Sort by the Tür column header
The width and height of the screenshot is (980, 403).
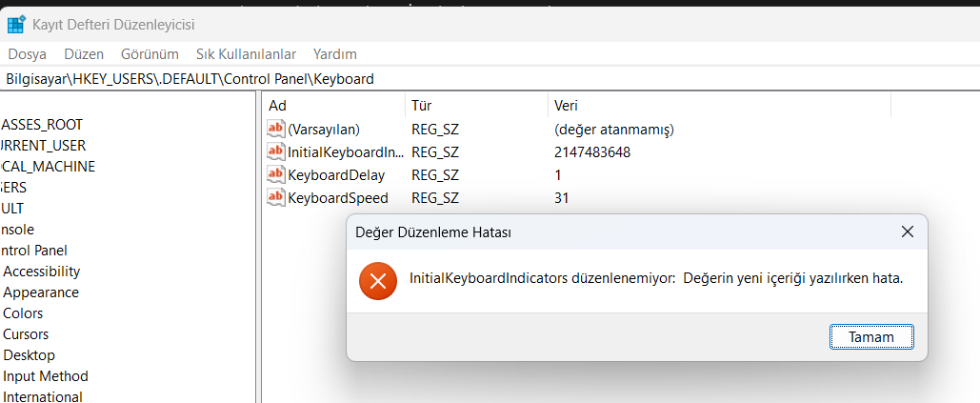click(x=476, y=106)
